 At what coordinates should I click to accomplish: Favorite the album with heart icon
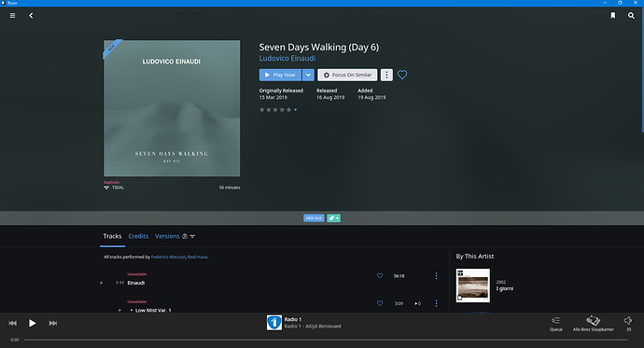402,75
